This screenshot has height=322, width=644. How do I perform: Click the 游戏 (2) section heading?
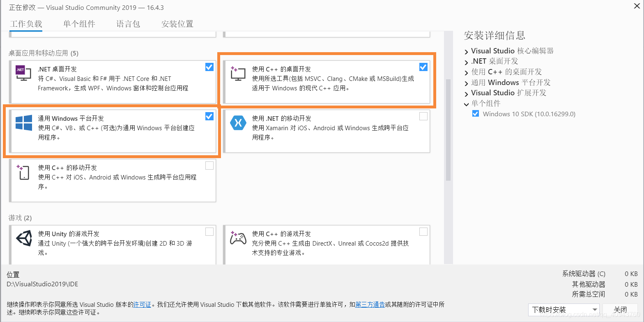coord(20,218)
